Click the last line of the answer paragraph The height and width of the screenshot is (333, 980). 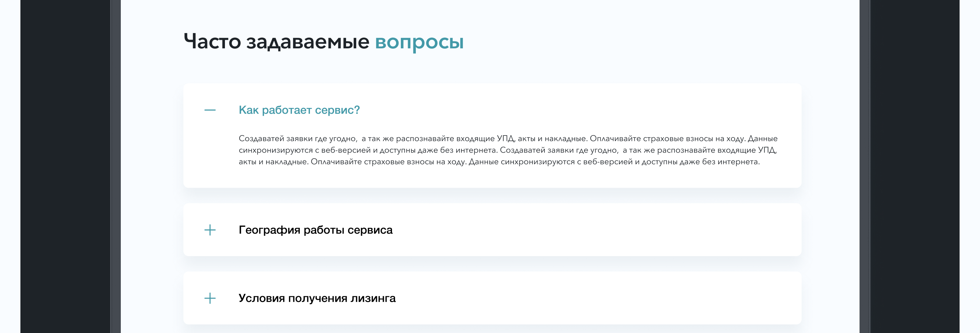click(499, 162)
